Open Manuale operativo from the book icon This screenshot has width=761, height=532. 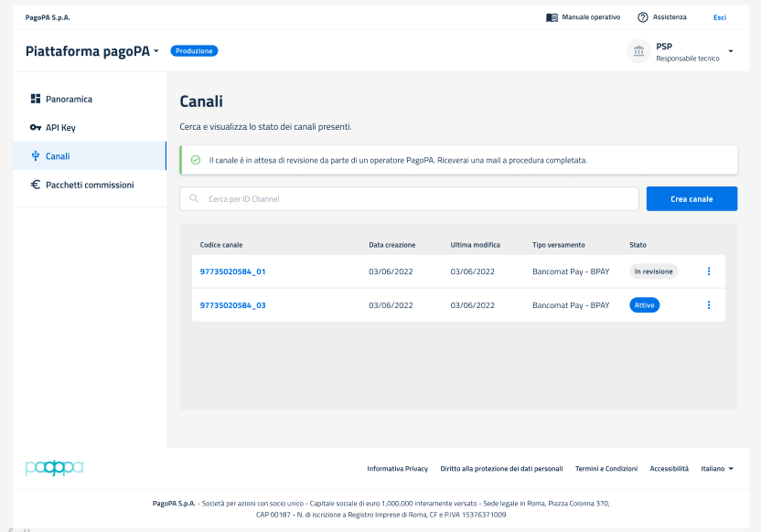(x=552, y=17)
